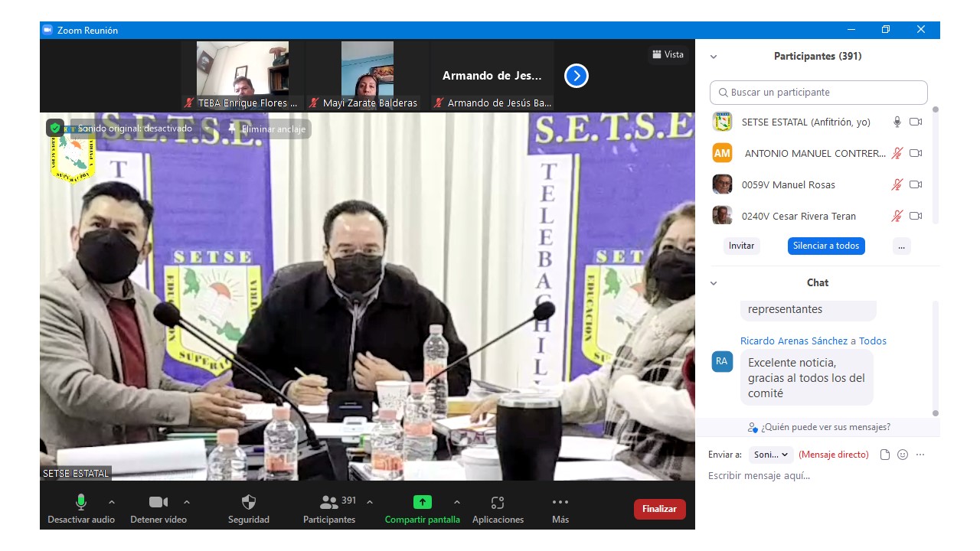Viewport: 980px width, 551px height.
Task: Toggle Detener vídeo camera
Action: pyautogui.click(x=158, y=503)
